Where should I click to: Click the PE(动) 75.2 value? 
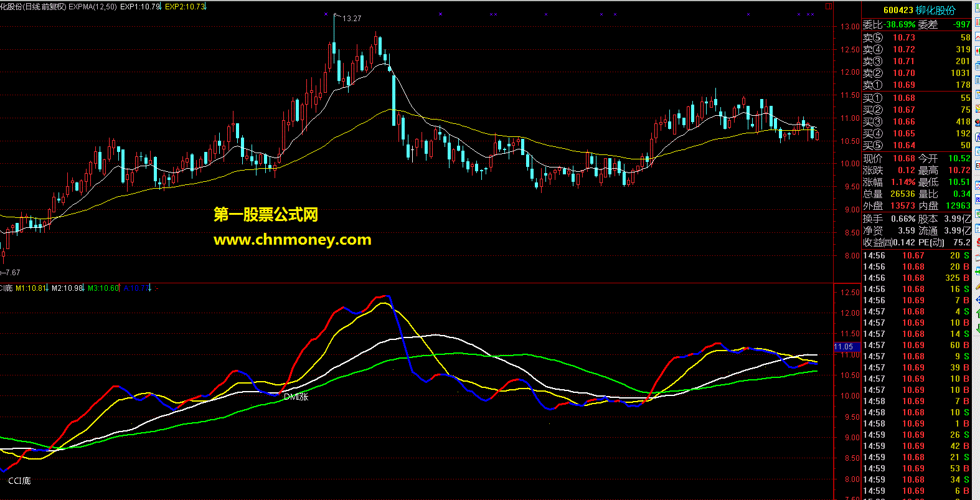click(x=962, y=242)
